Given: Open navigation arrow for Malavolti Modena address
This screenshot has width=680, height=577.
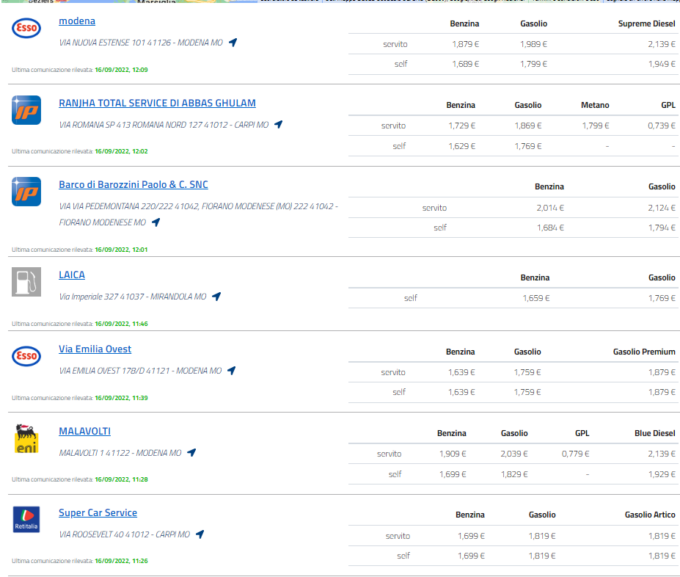Looking at the screenshot, I should (x=191, y=452).
